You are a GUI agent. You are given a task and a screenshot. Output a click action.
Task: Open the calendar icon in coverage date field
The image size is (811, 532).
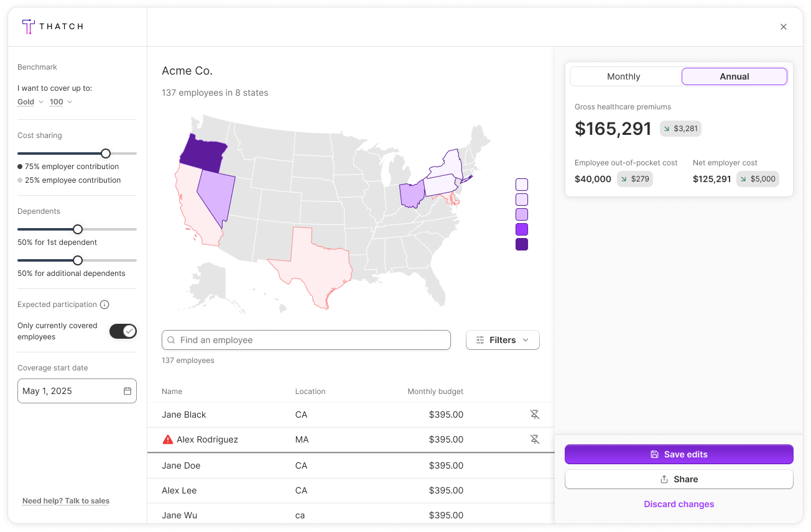(127, 391)
